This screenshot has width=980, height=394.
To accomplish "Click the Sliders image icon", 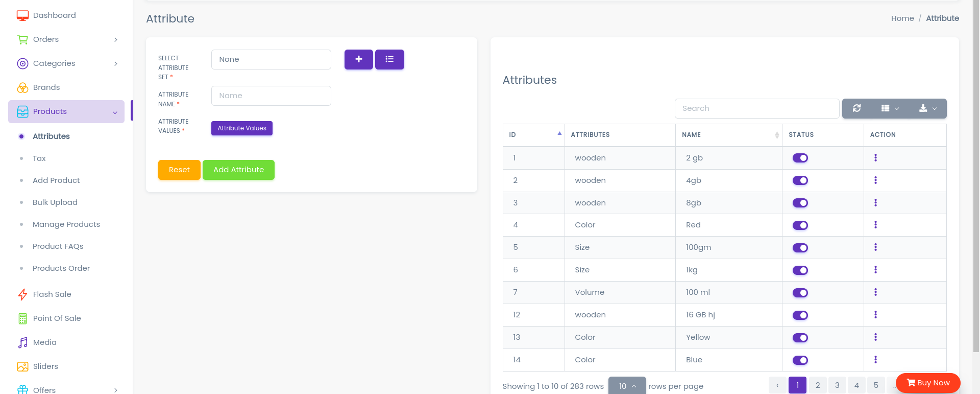I will click(x=22, y=366).
